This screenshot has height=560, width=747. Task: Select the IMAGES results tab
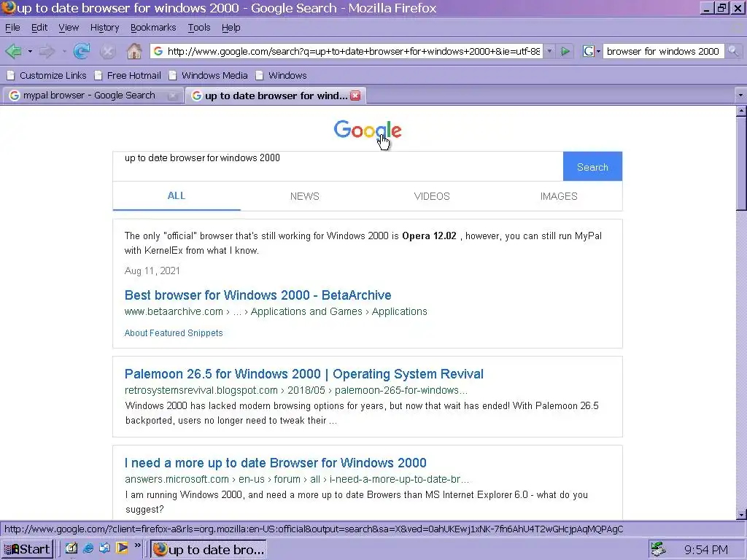[x=559, y=196]
